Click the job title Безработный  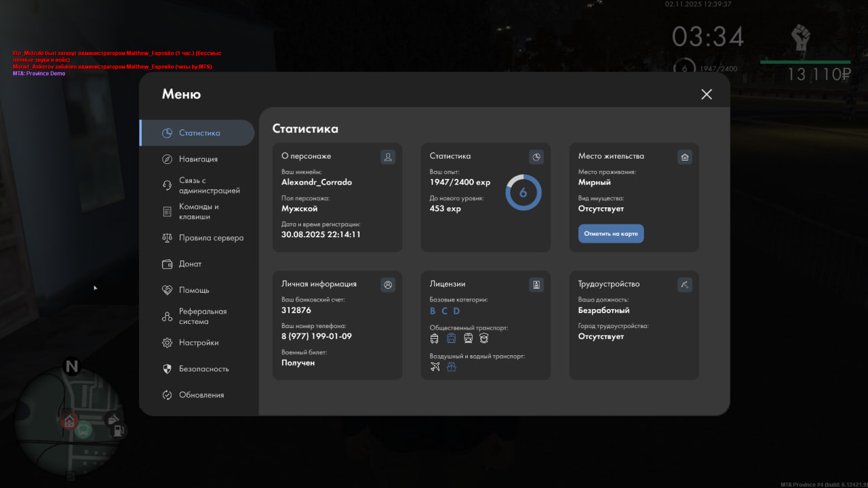[604, 310]
